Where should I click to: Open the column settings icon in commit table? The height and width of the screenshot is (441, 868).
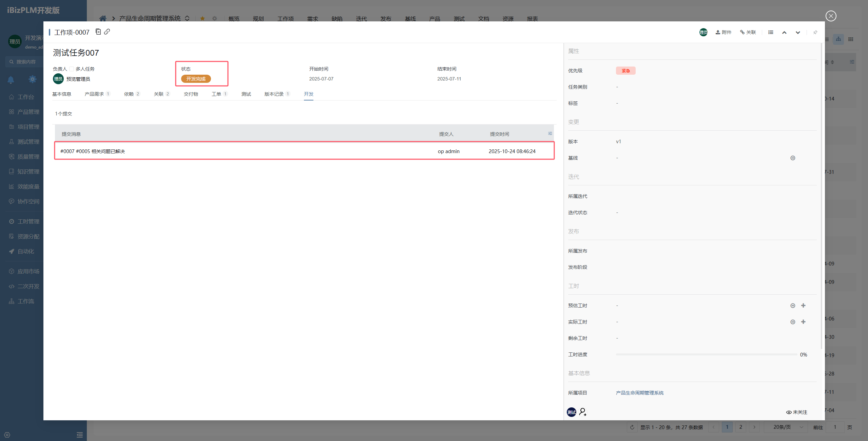(550, 134)
